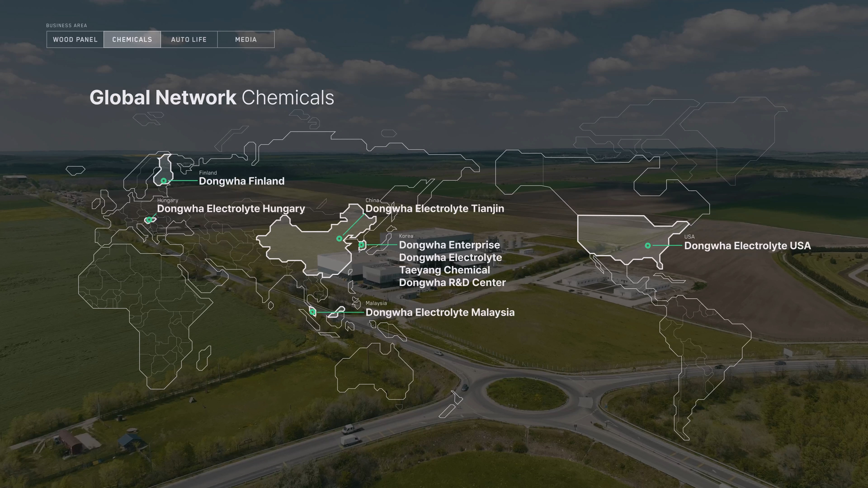This screenshot has height=488, width=868.
Task: Open Dongwha Electrolyte USA link
Action: (747, 246)
